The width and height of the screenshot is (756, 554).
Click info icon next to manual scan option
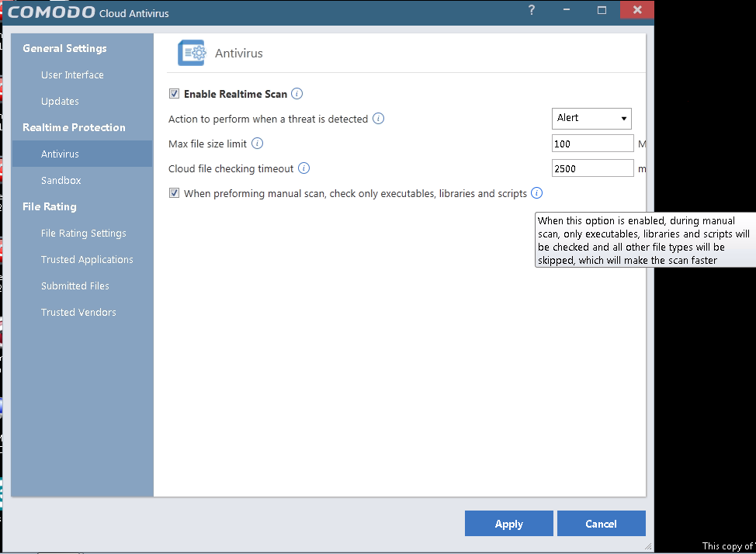536,193
